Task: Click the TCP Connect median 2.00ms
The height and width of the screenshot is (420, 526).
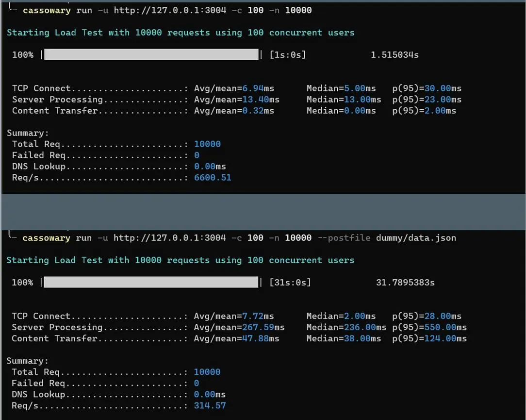Action: tap(360, 316)
